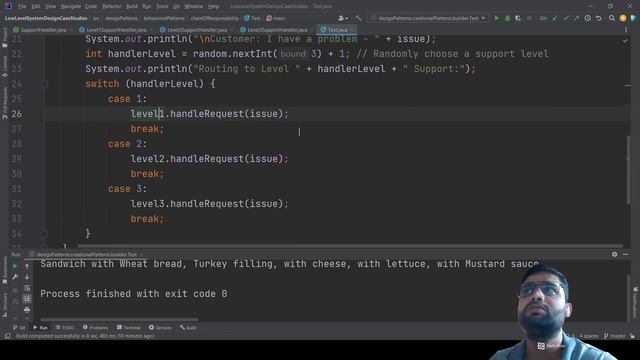Open the Refactor menu
Screen dimensions: 640x360
(111, 7)
